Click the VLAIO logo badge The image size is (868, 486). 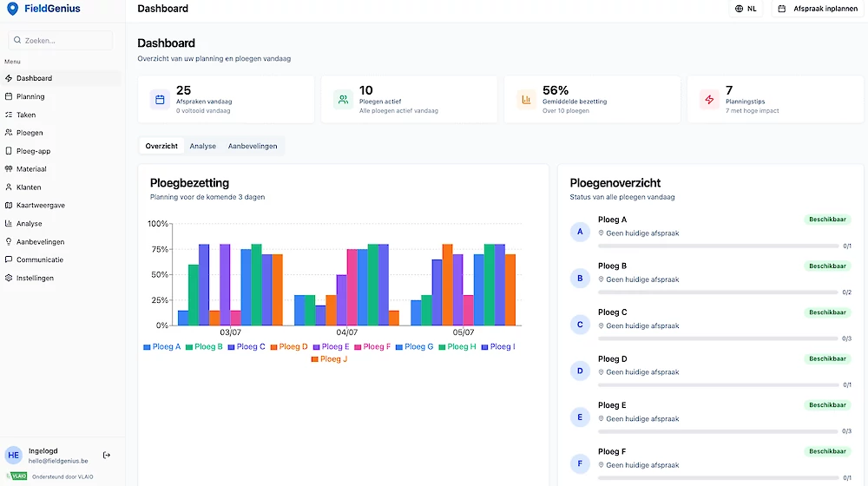(x=16, y=476)
